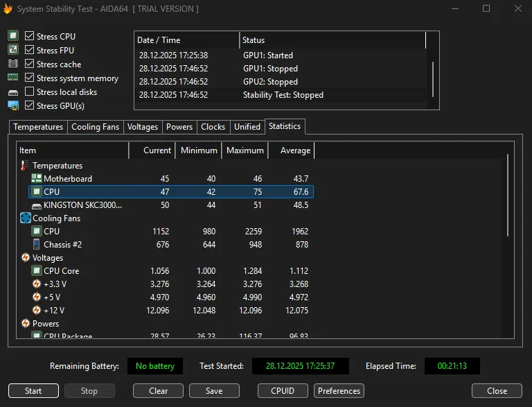Select the 'GPU1: Stopped' log entry
The image size is (532, 407).
(280, 68)
